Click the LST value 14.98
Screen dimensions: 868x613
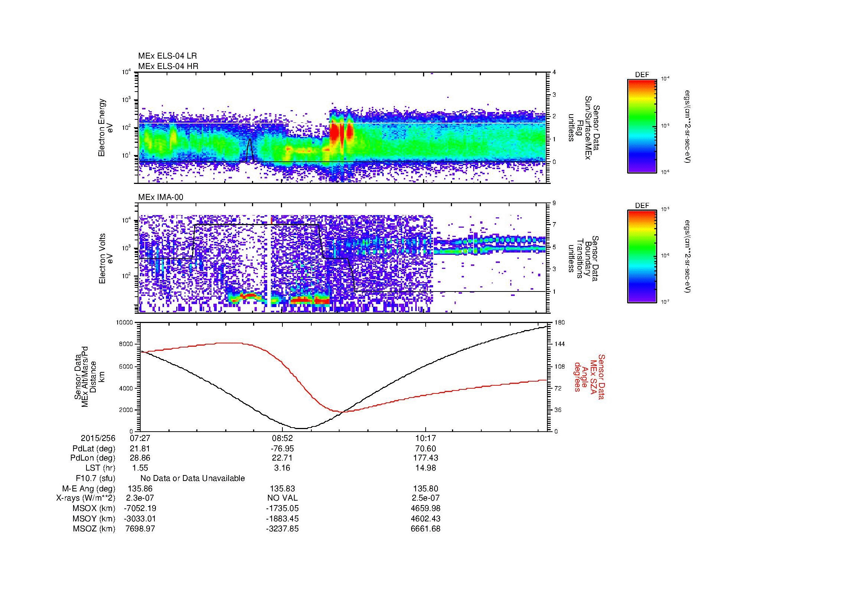[x=426, y=468]
